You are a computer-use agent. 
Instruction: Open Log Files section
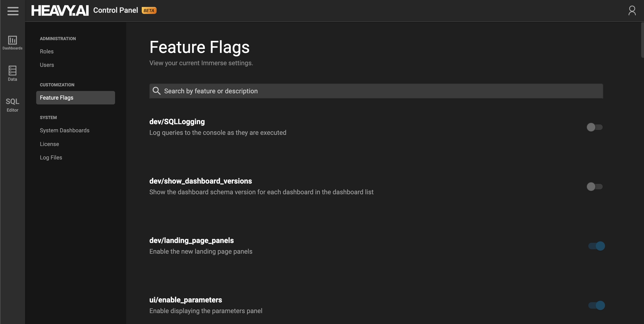51,158
